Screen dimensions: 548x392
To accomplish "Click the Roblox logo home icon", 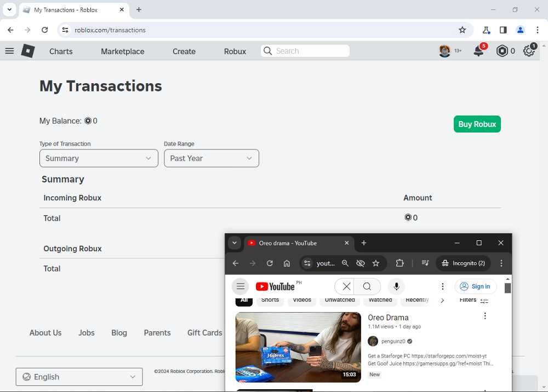I will (28, 51).
